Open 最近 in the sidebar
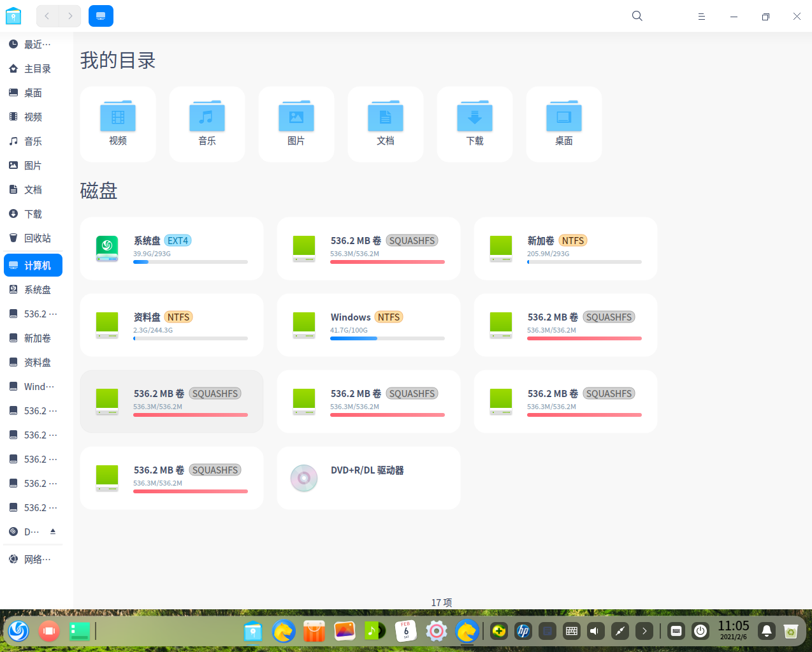812x652 pixels. pyautogui.click(x=33, y=45)
